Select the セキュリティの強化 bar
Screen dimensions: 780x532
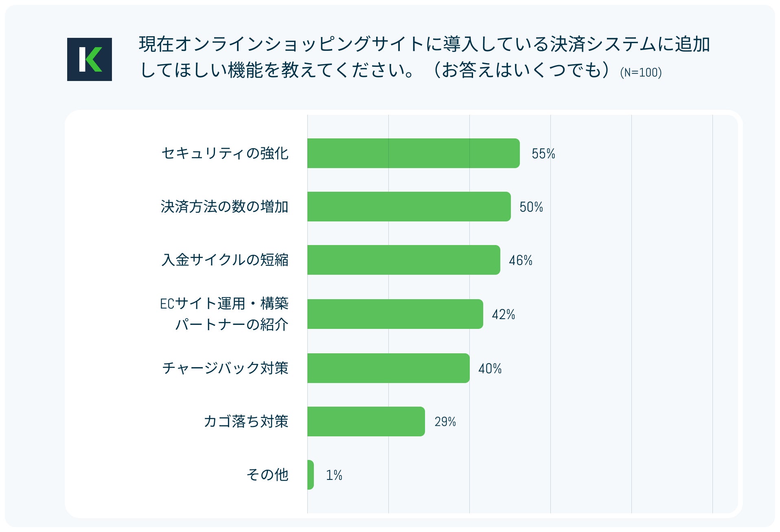pos(413,153)
